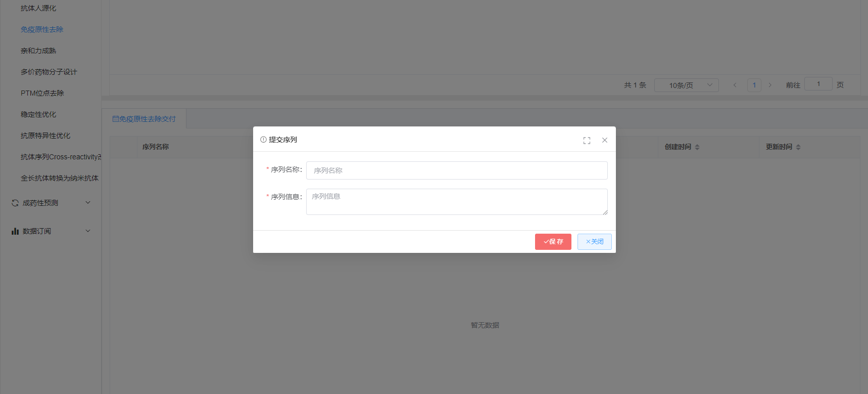
Task: Open 抗体人源化 in the sidebar
Action: click(x=38, y=8)
